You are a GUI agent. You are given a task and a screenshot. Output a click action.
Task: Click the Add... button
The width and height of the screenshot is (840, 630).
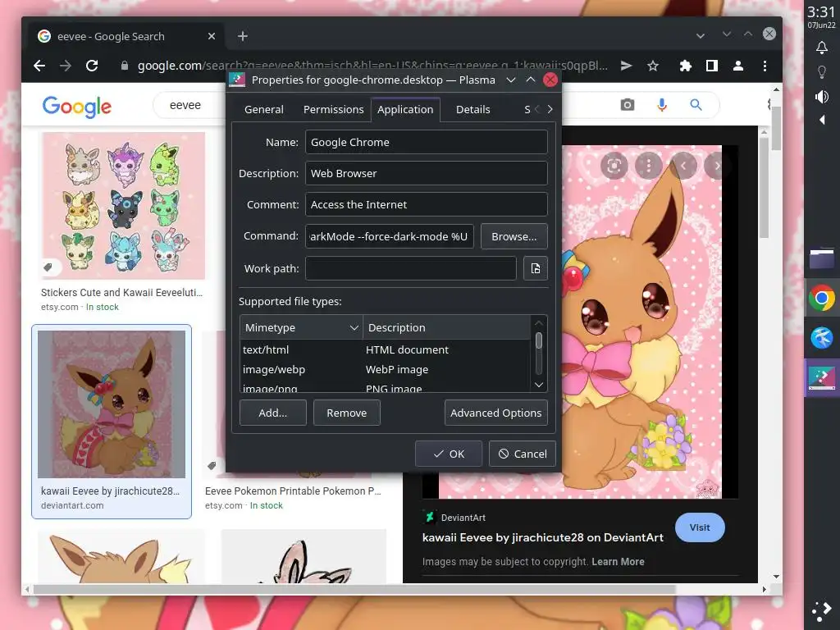[x=272, y=413]
